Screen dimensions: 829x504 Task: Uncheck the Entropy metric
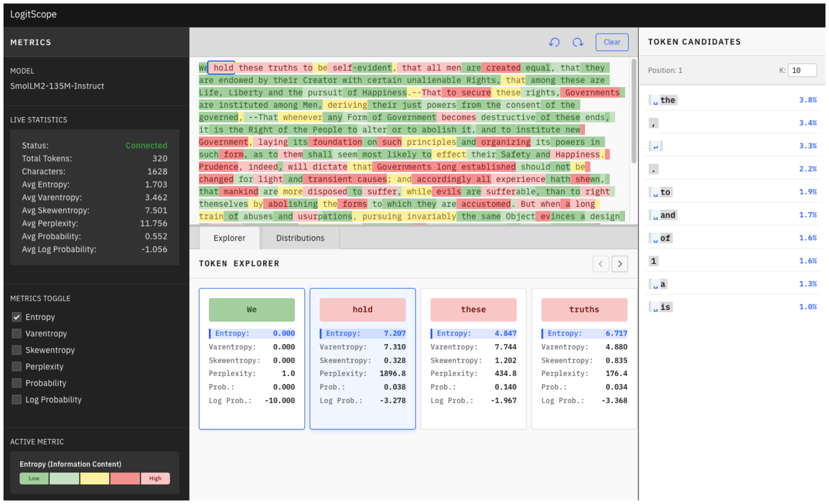coord(17,317)
